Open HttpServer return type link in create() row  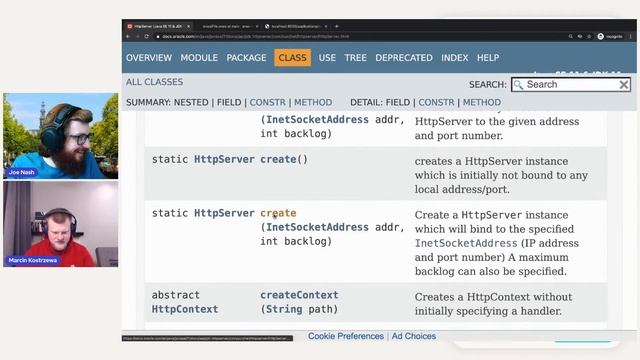[224, 159]
